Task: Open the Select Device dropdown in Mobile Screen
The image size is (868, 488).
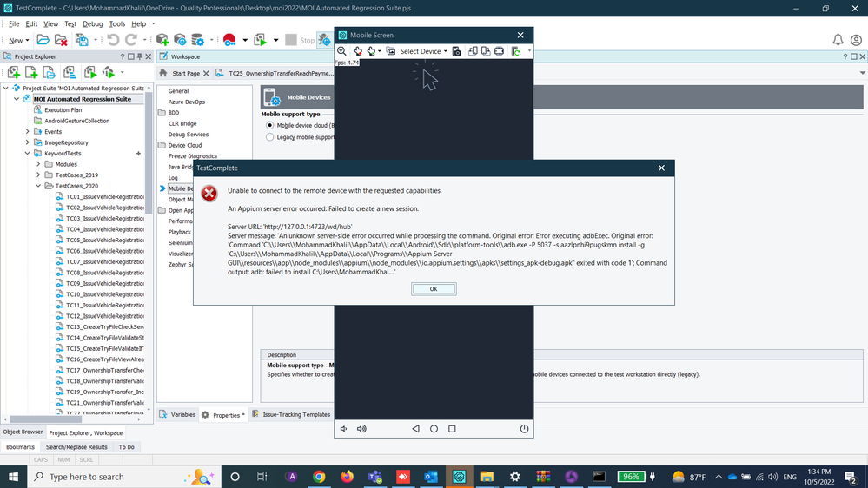Action: point(423,51)
